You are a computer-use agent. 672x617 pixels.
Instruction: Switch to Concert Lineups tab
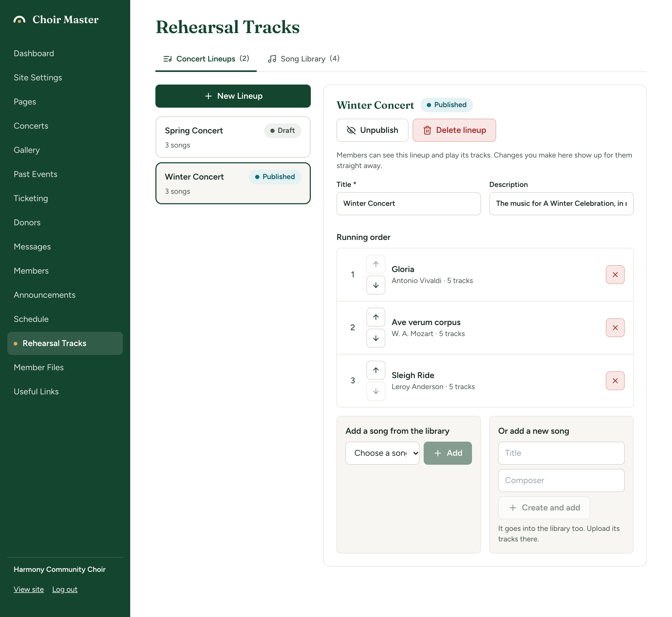coord(206,59)
